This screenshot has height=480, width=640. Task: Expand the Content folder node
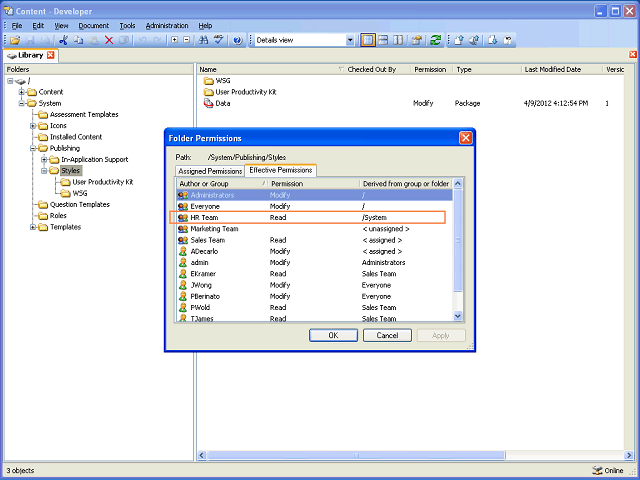coord(22,92)
